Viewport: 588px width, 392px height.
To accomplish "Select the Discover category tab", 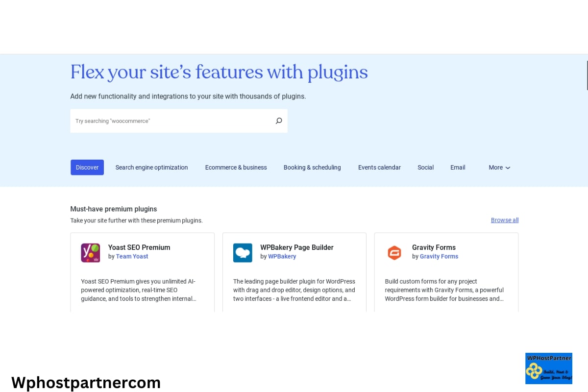I will [x=87, y=167].
